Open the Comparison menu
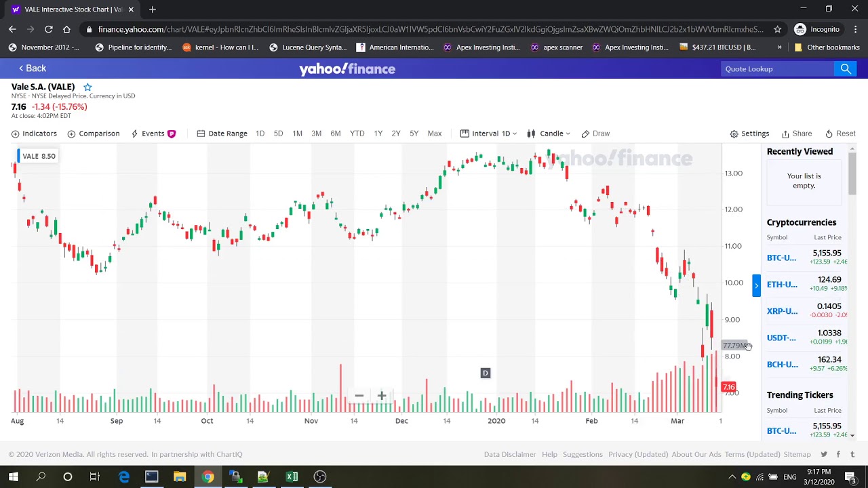868x488 pixels. 94,134
